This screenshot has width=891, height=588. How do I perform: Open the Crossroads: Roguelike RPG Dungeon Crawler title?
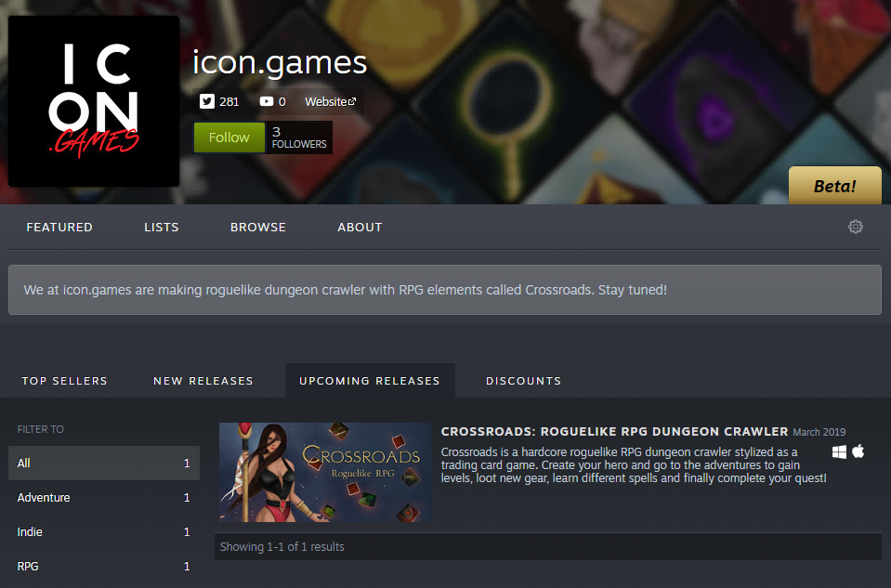[614, 432]
